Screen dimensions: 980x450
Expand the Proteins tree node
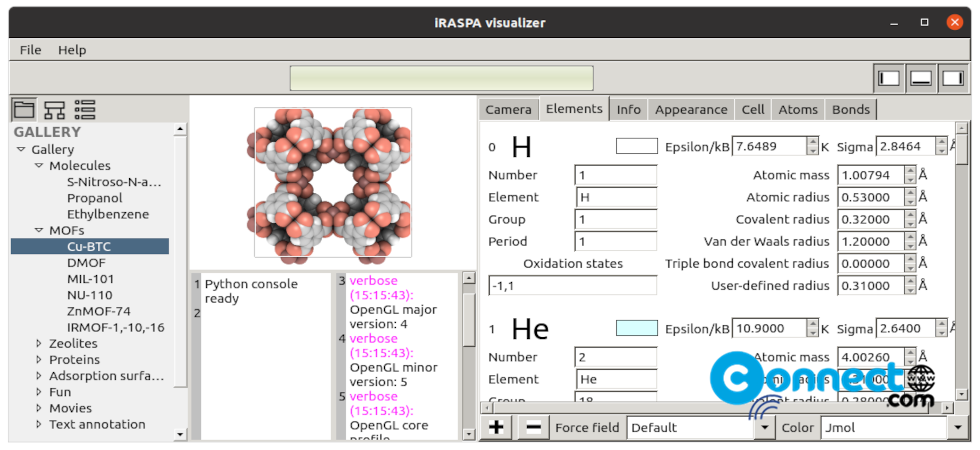click(x=39, y=359)
